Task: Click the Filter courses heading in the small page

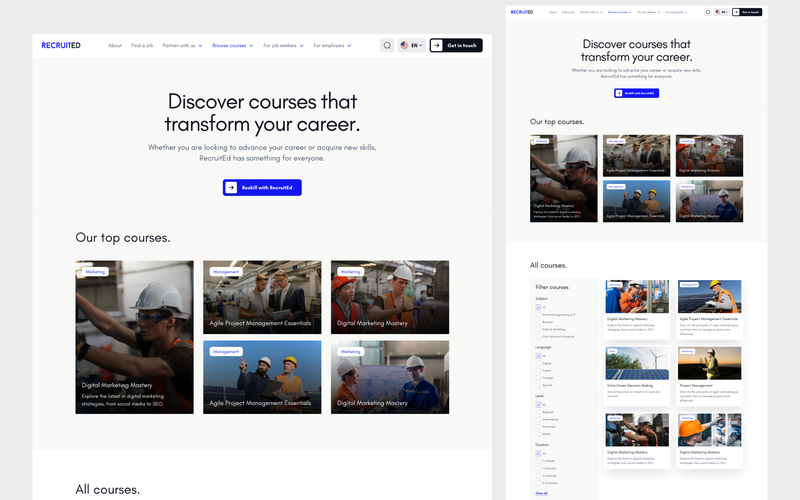Action: [552, 287]
